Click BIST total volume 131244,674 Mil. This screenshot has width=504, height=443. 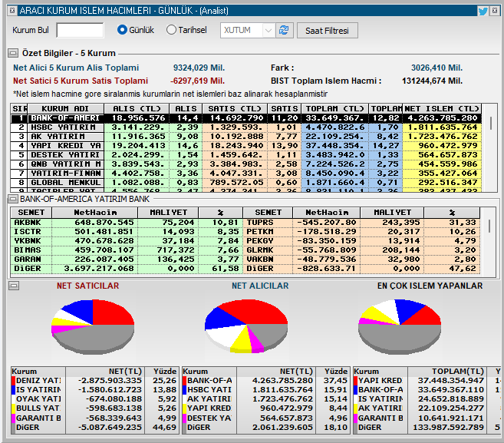(433, 81)
